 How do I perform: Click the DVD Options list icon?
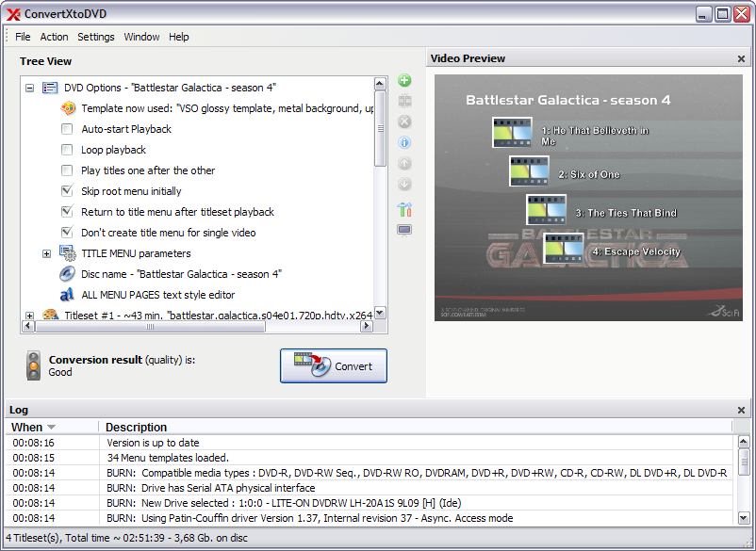pos(50,88)
